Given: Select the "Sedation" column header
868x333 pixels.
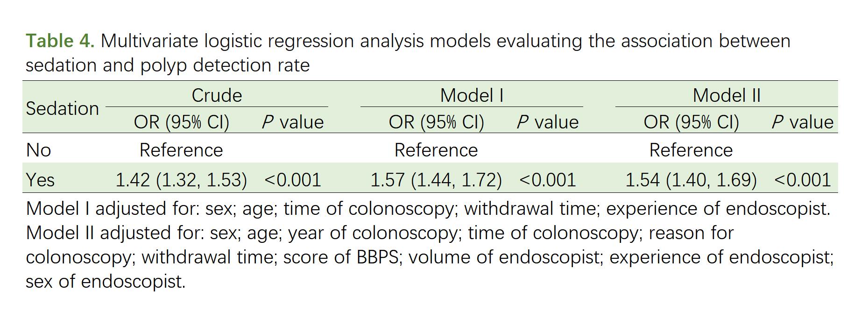Looking at the screenshot, I should tap(62, 109).
